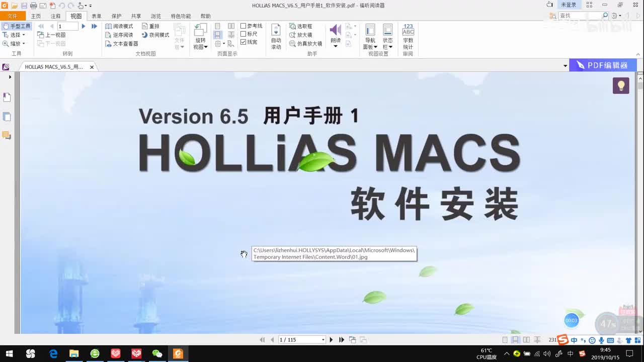This screenshot has height=362, width=644.
Task: Open the 帮助 ribbon tab
Action: point(205,16)
